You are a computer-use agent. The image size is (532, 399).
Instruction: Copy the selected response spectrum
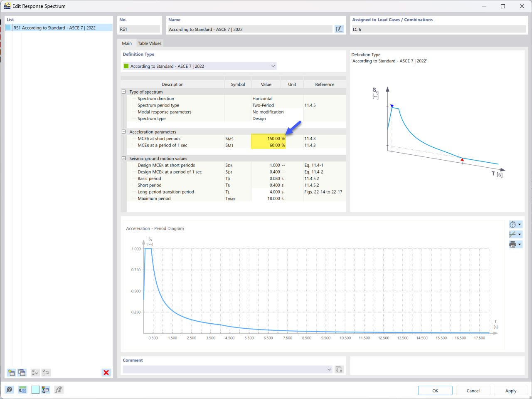point(22,372)
